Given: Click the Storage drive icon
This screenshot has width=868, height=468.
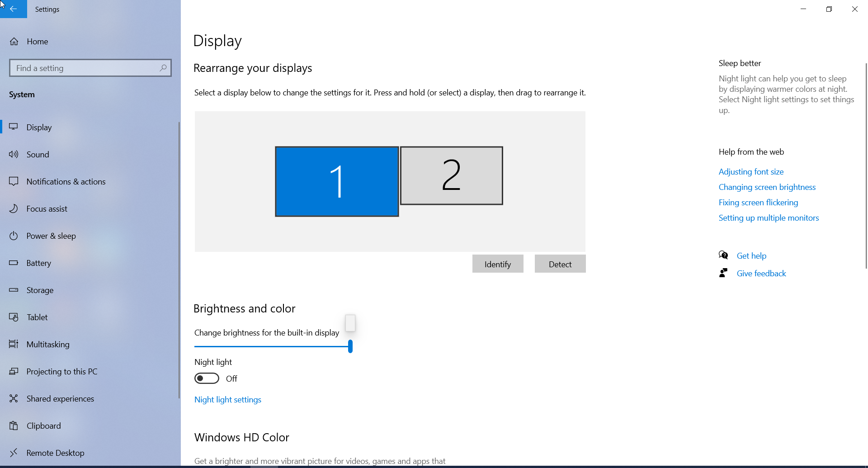Looking at the screenshot, I should 14,290.
